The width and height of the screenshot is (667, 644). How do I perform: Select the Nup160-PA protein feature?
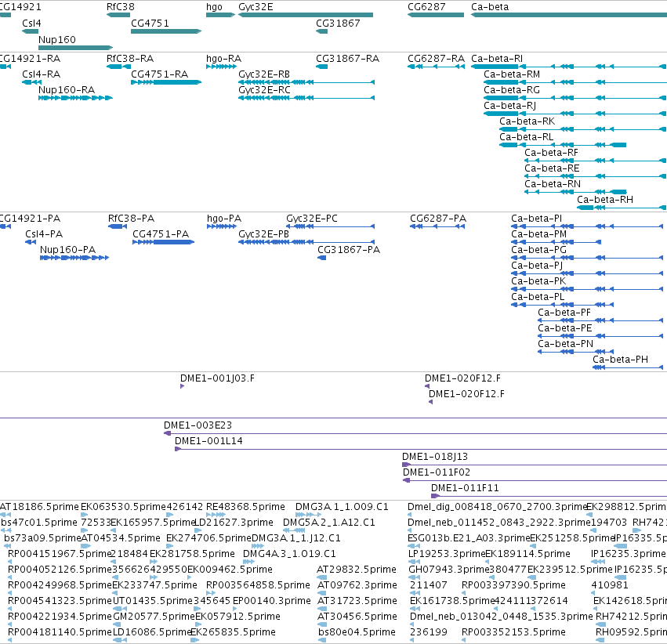point(74,258)
